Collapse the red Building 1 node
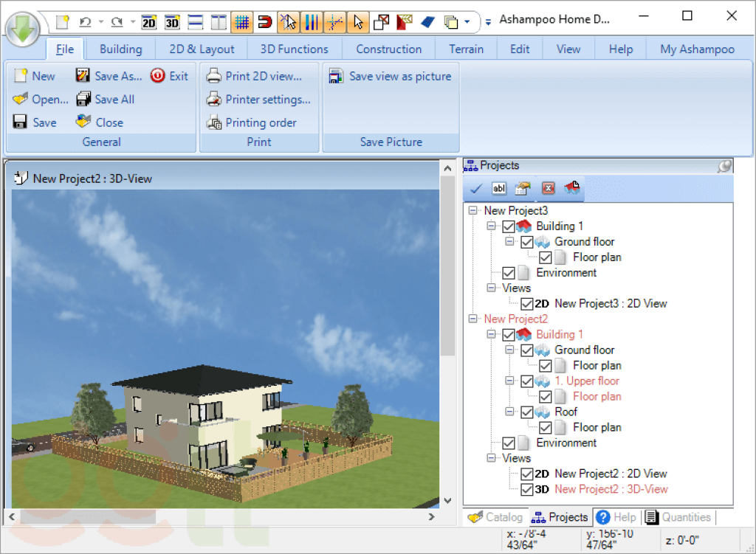Screen dimensions: 756x554 492,335
